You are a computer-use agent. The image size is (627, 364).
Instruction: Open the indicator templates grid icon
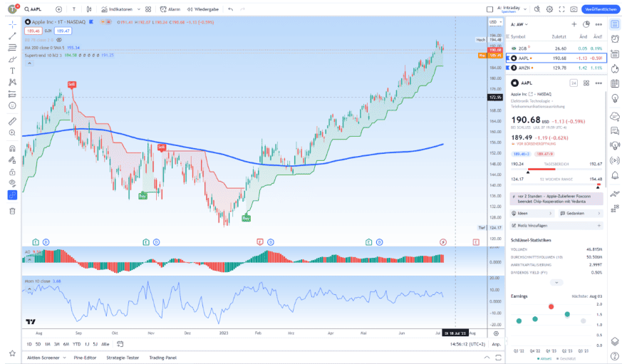point(148,9)
